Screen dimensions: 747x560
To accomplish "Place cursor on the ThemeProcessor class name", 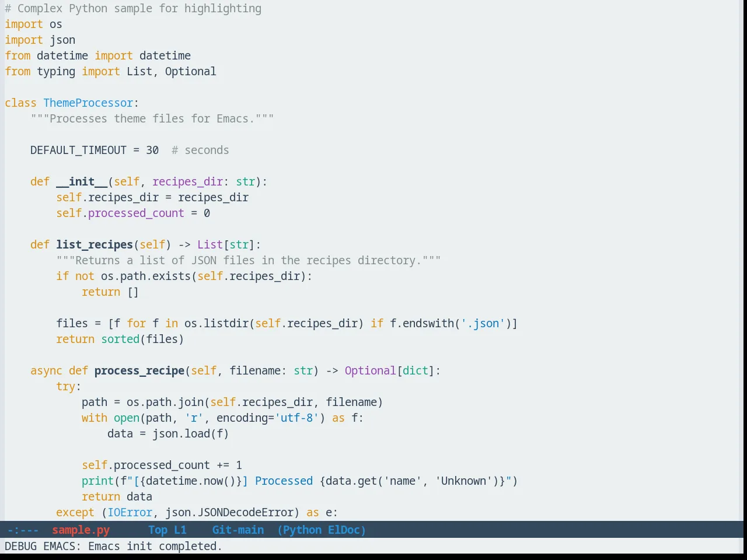I will [88, 103].
